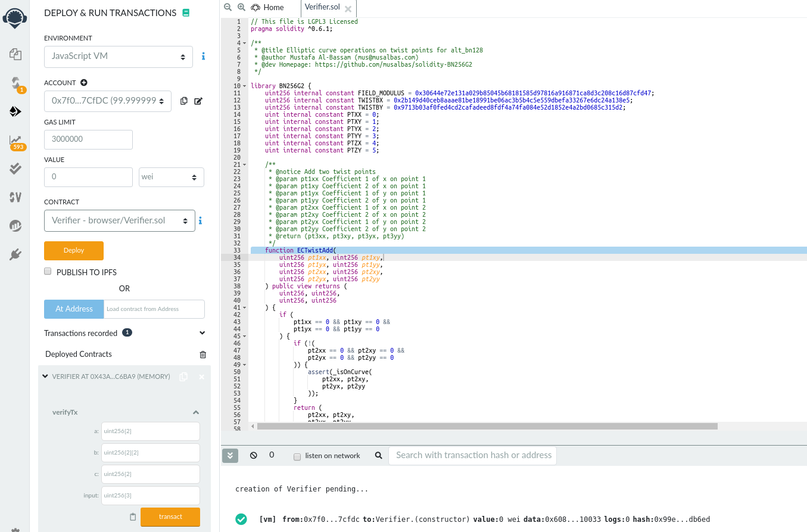
Task: Fold the comment block at line 4
Action: pyautogui.click(x=245, y=43)
